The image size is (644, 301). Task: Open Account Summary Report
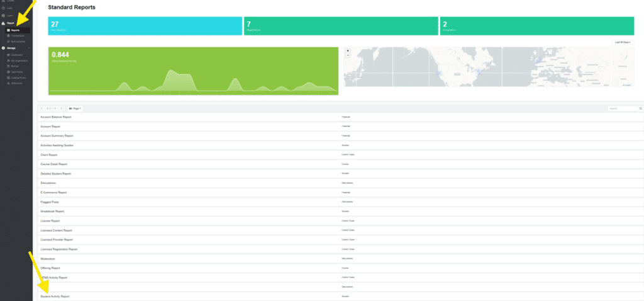tap(340, 136)
